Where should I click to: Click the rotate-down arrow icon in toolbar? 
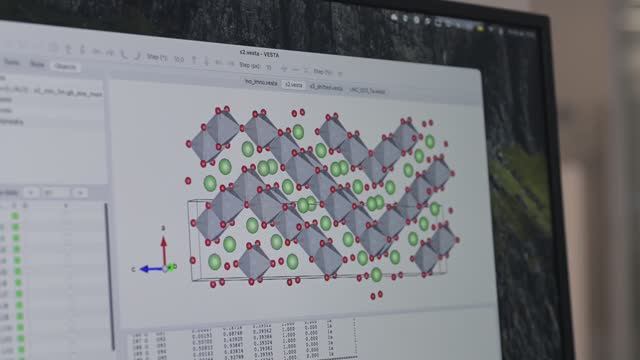click(x=82, y=50)
